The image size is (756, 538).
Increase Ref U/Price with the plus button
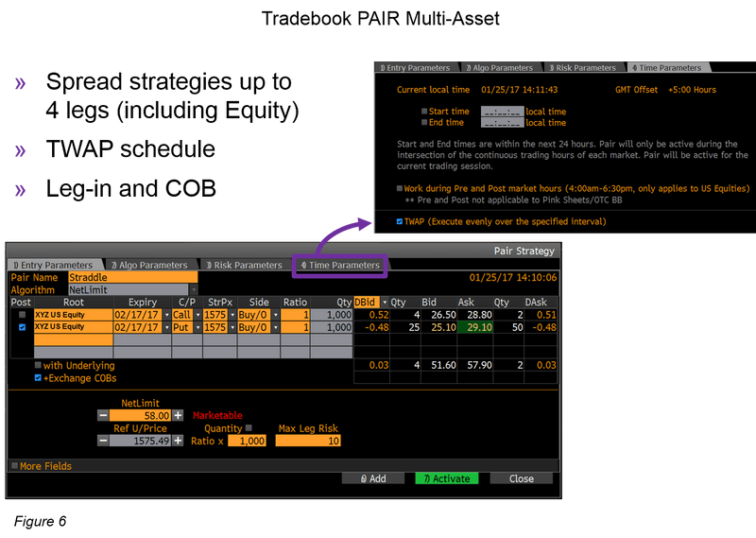point(178,441)
